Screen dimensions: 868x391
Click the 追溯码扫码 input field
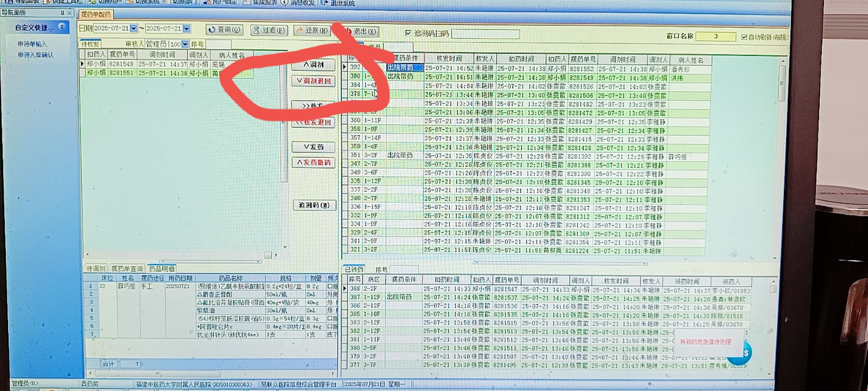pos(485,34)
